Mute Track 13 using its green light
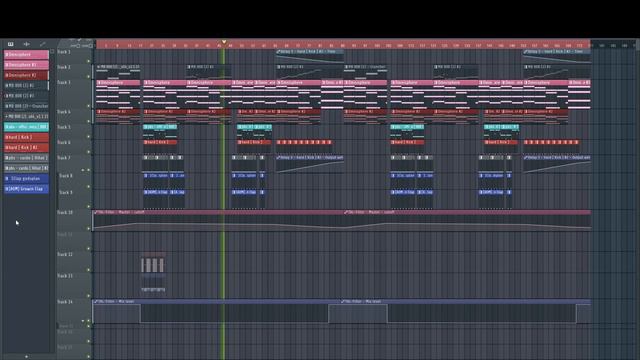The height and width of the screenshot is (360, 640). (x=89, y=296)
